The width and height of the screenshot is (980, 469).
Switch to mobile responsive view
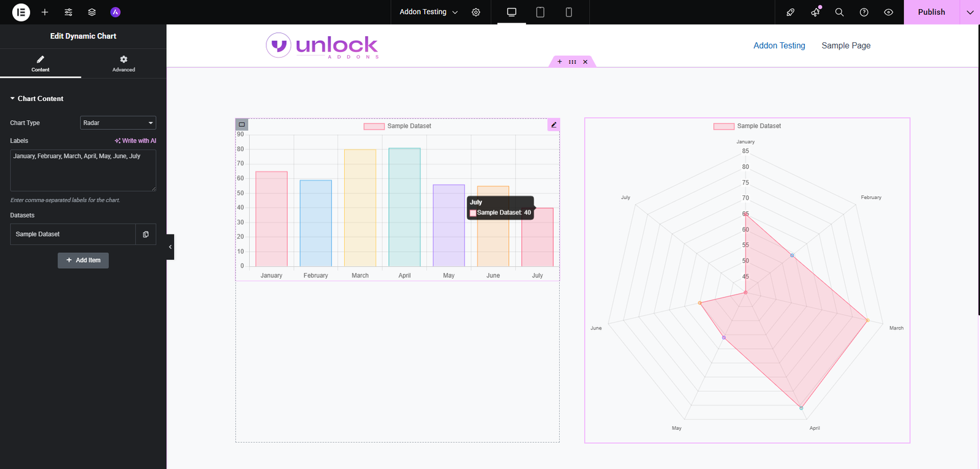(x=568, y=12)
